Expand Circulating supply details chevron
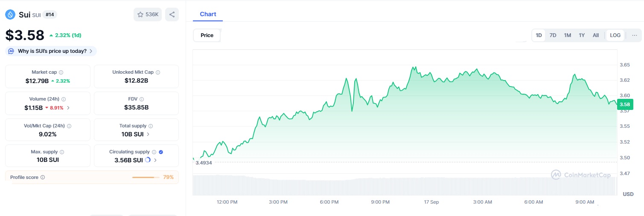Viewport: 644px width, 216px height. [155, 160]
